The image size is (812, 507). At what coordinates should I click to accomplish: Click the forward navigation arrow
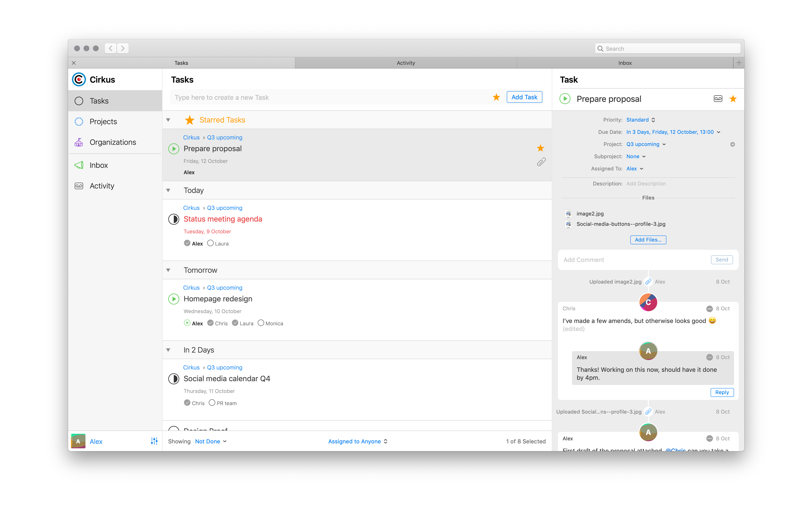(x=123, y=48)
